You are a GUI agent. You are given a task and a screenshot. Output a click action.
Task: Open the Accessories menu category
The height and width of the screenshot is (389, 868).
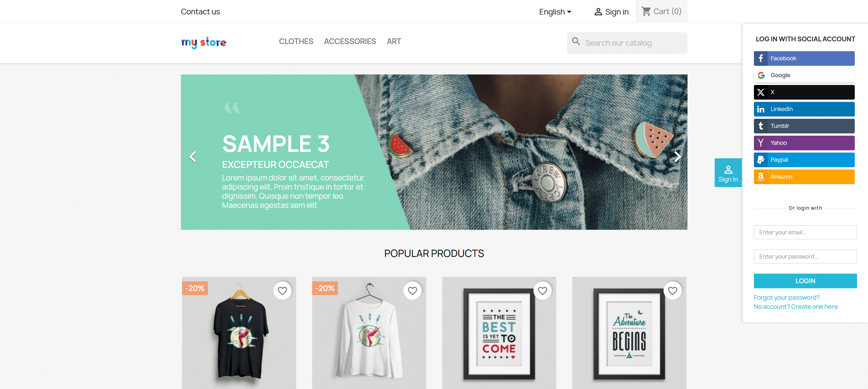(350, 42)
